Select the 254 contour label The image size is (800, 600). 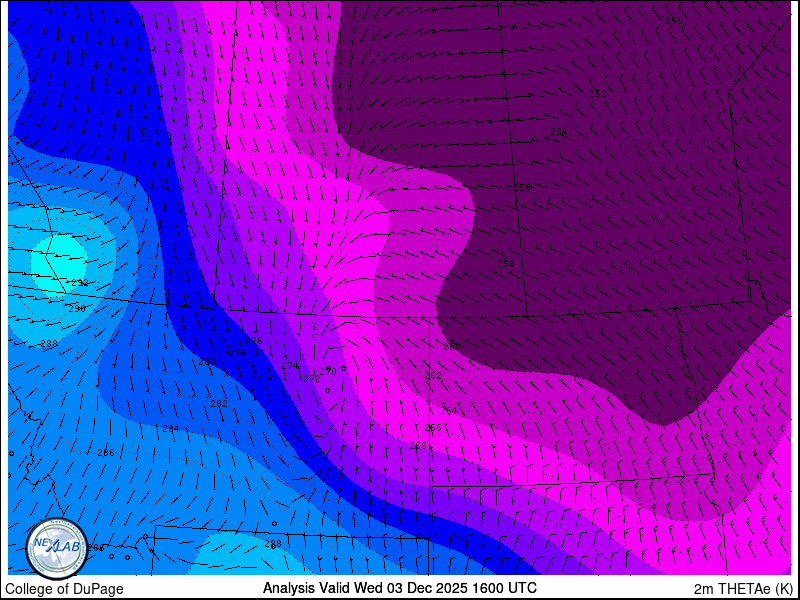pyautogui.click(x=559, y=132)
